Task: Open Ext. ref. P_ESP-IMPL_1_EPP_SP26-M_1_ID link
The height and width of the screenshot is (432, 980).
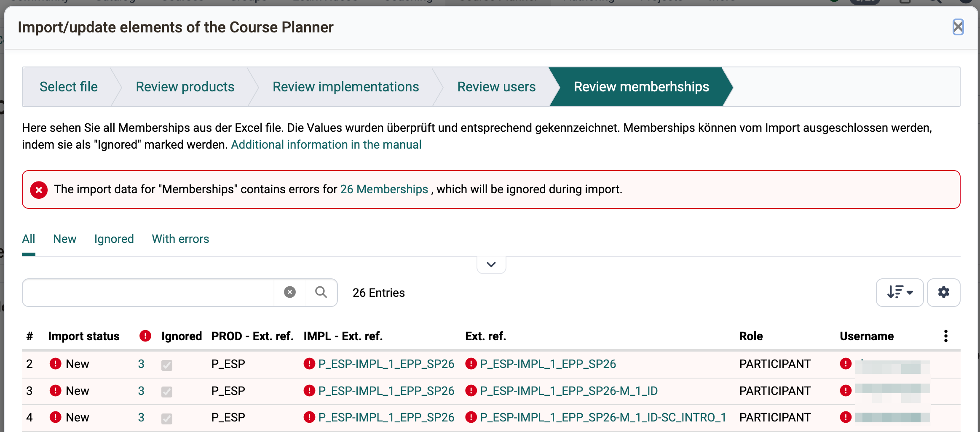Action: 569,391
